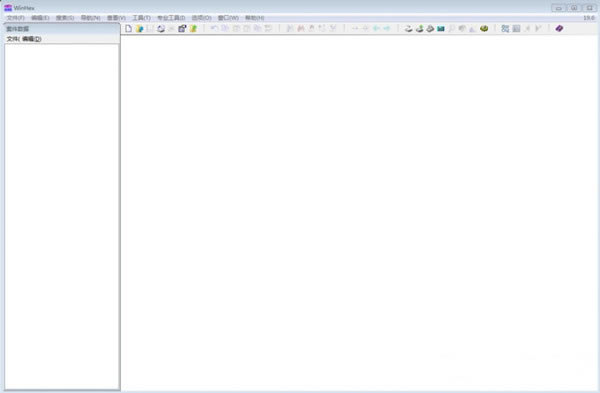Click the teal Open RAM icon
The width and height of the screenshot is (600, 393).
click(441, 29)
